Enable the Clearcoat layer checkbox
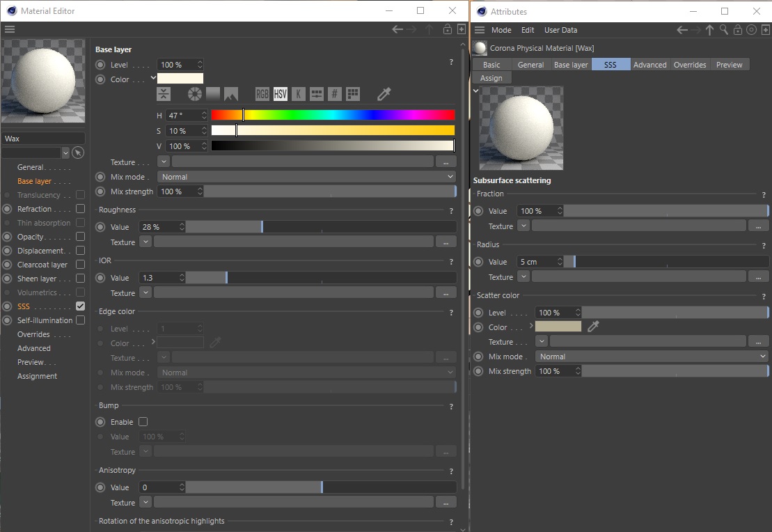Image resolution: width=772 pixels, height=532 pixels. point(80,265)
